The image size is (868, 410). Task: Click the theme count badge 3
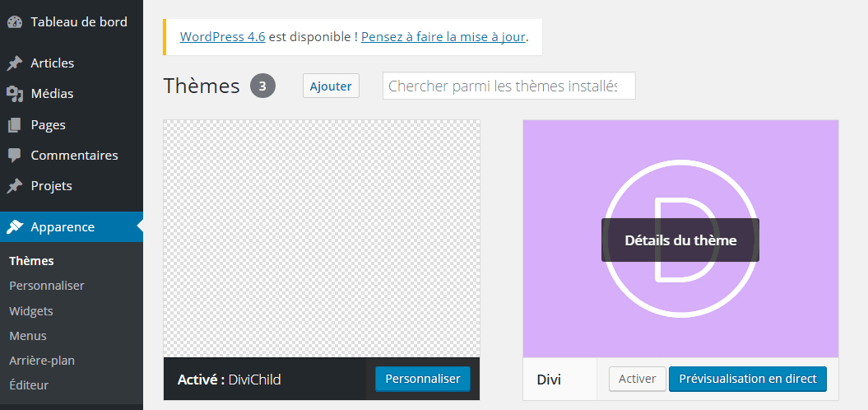coord(263,86)
